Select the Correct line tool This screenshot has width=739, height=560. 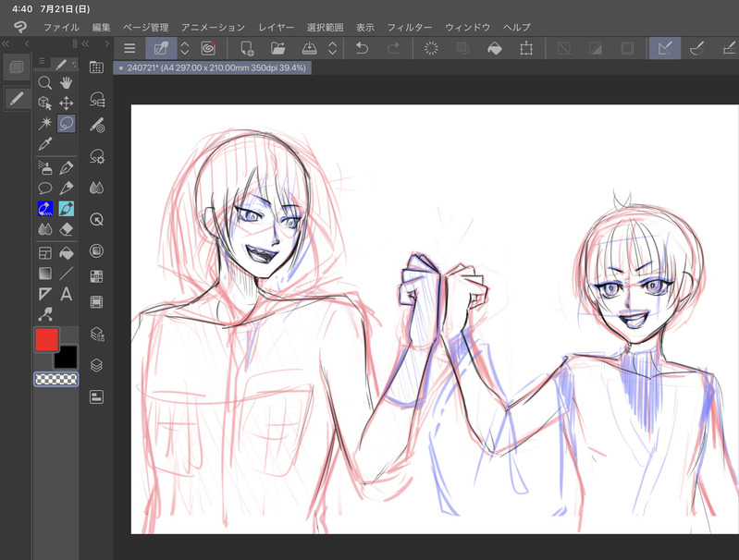[45, 314]
